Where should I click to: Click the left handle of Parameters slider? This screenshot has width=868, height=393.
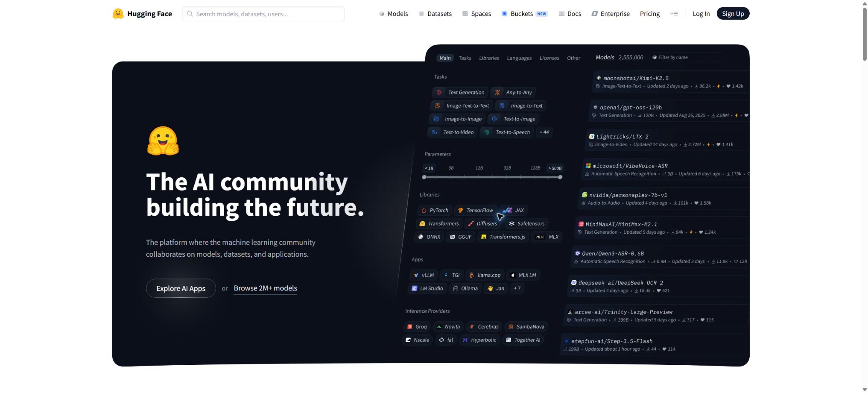point(424,177)
